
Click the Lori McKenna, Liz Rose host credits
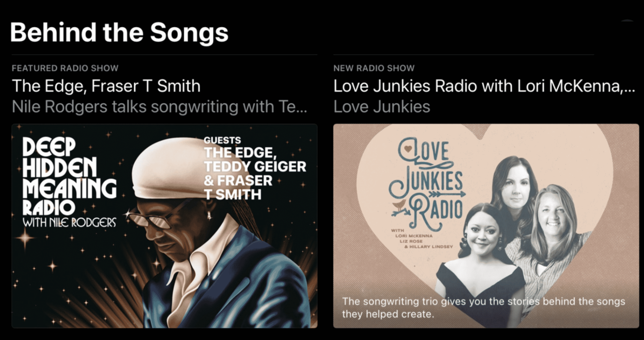tap(422, 238)
